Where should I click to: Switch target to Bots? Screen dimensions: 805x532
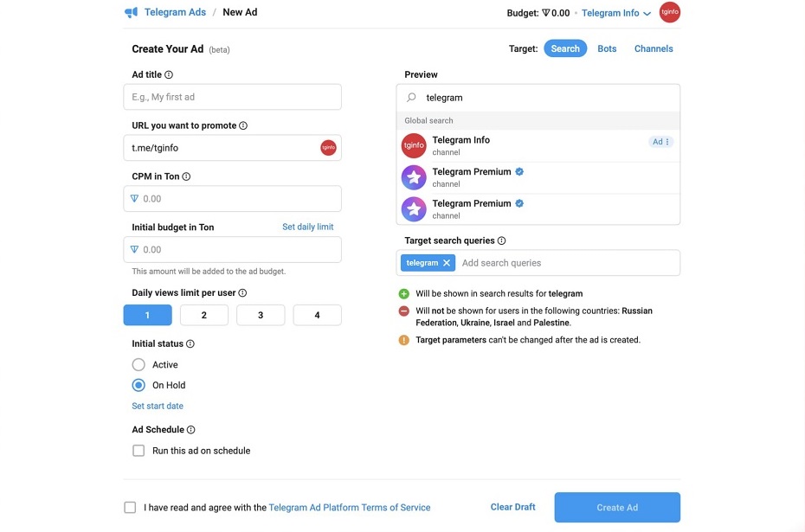click(607, 48)
